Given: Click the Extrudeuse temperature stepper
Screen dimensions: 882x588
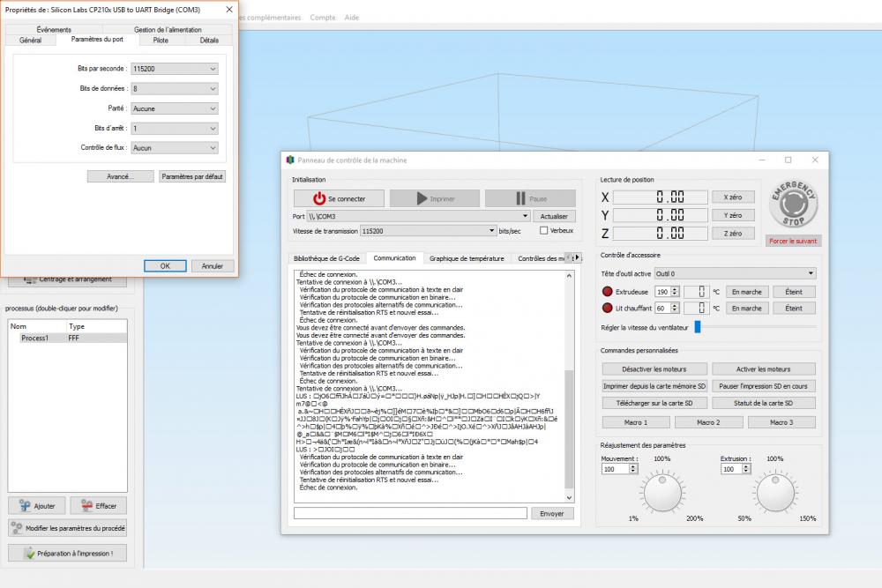Looking at the screenshot, I should [x=675, y=292].
